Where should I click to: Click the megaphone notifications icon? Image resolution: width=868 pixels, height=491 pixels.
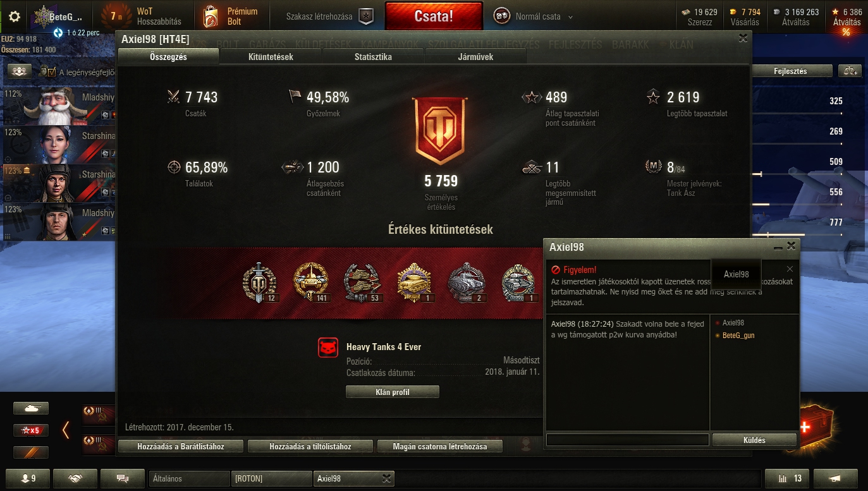coord(835,478)
